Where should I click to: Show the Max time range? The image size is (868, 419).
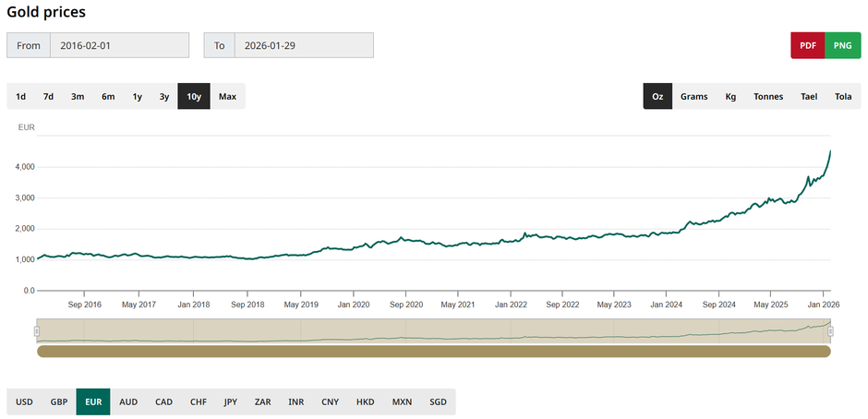[x=227, y=97]
